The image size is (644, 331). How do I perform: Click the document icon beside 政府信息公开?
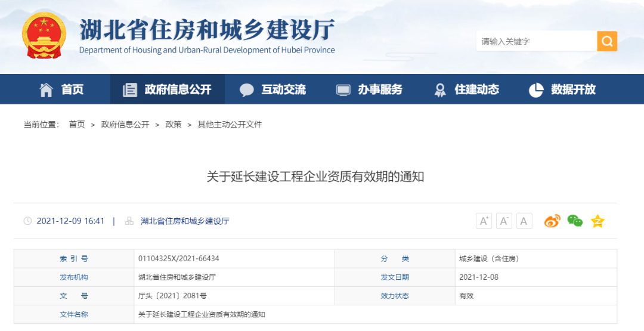[x=130, y=89]
